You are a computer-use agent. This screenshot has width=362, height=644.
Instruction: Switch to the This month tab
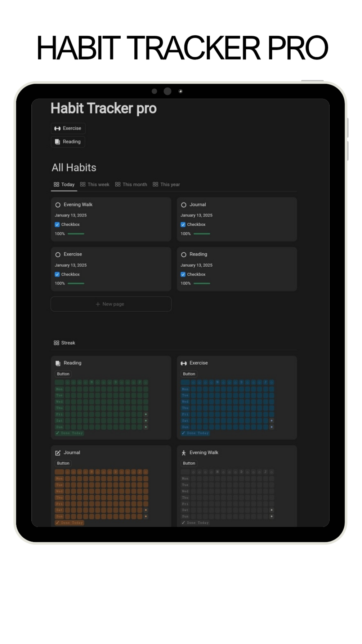coord(131,185)
